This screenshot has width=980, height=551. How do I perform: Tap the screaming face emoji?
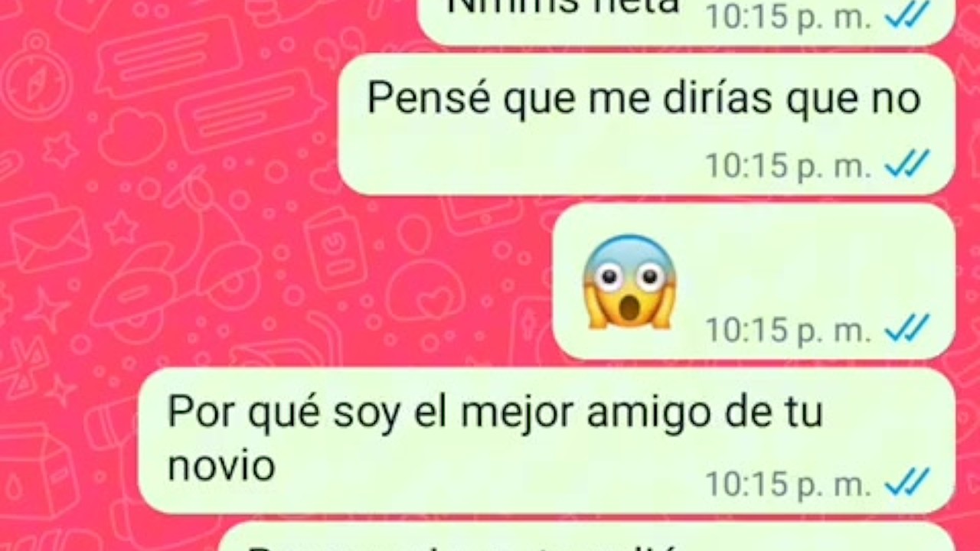point(629,282)
